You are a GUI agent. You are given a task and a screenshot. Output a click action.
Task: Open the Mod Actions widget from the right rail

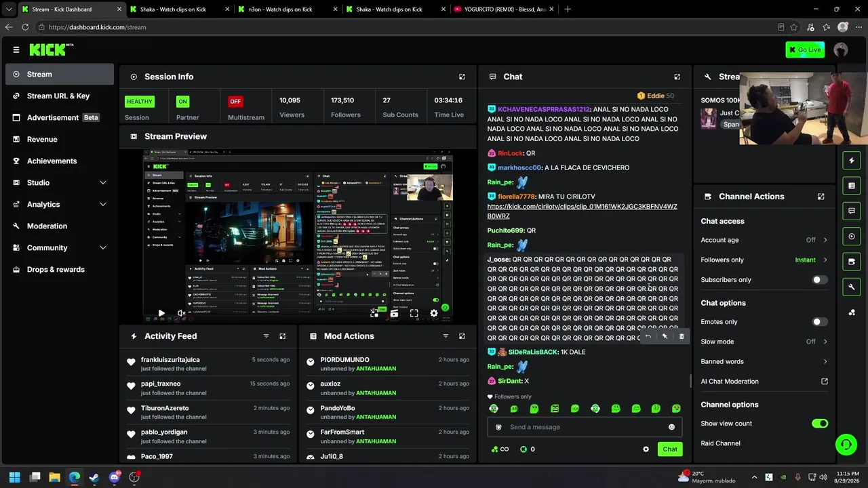coord(852,186)
